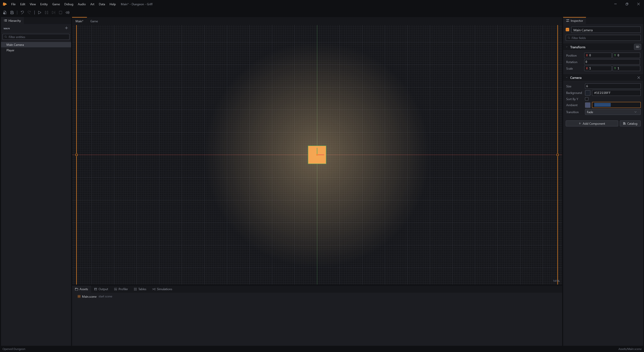Select the Player entity in Hierarchy
This screenshot has width=644, height=352.
[x=36, y=50]
